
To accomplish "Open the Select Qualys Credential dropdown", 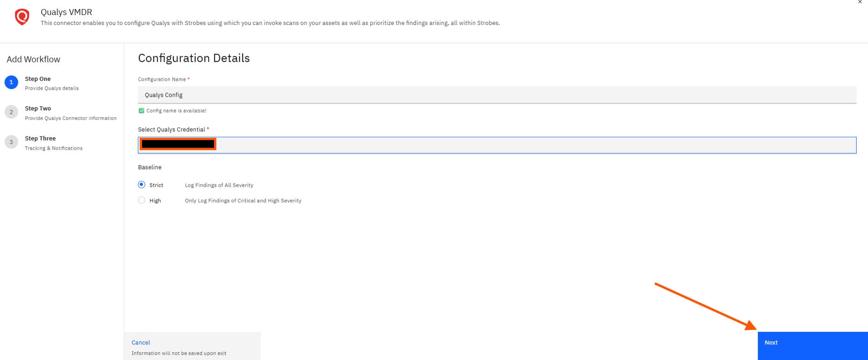I will coord(497,145).
